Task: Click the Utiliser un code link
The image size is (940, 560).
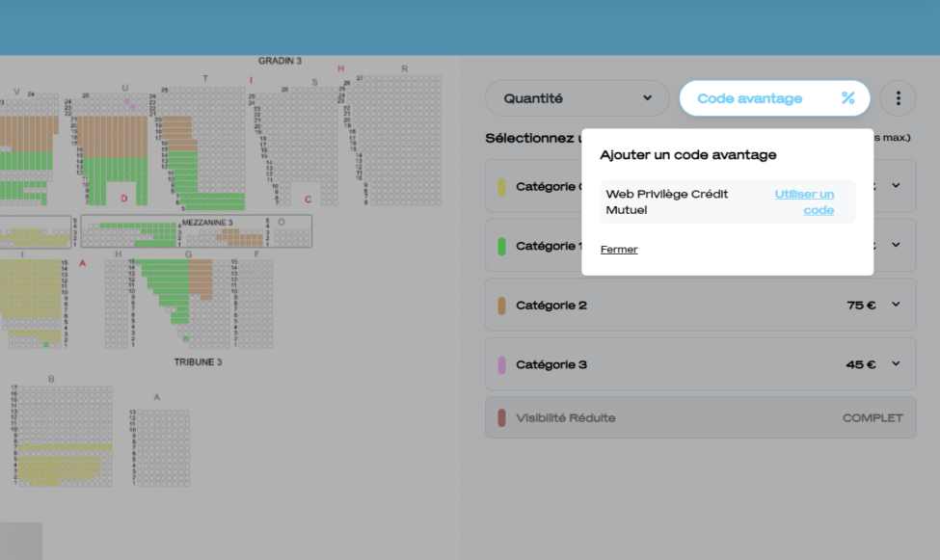Action: click(805, 201)
